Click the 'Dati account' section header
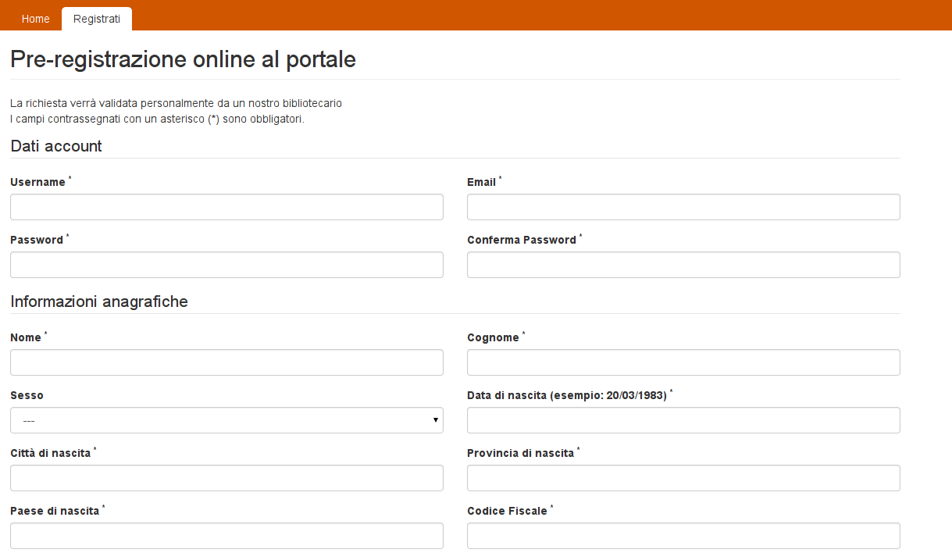952x560 pixels. coord(55,146)
